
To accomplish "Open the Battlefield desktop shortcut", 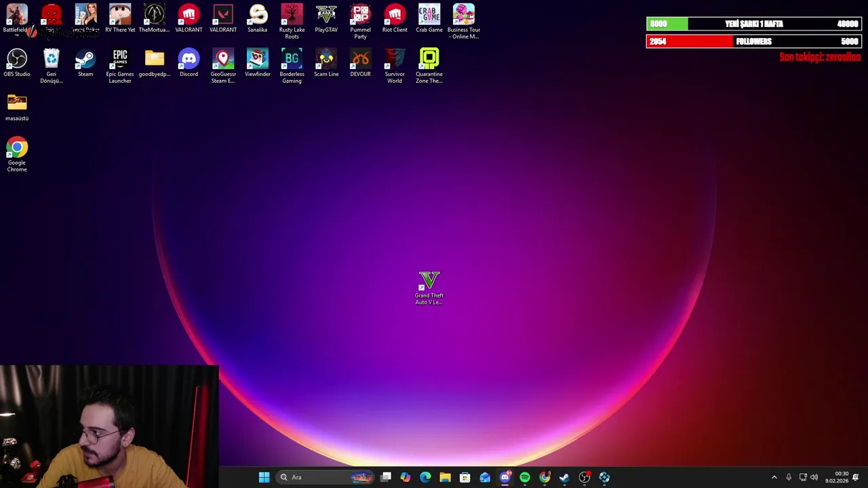I will 16,19.
